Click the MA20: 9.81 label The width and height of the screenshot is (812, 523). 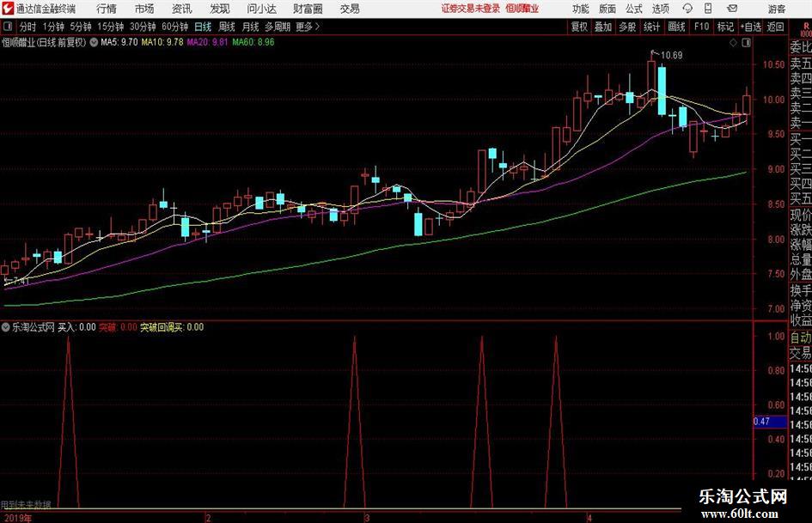[x=207, y=42]
